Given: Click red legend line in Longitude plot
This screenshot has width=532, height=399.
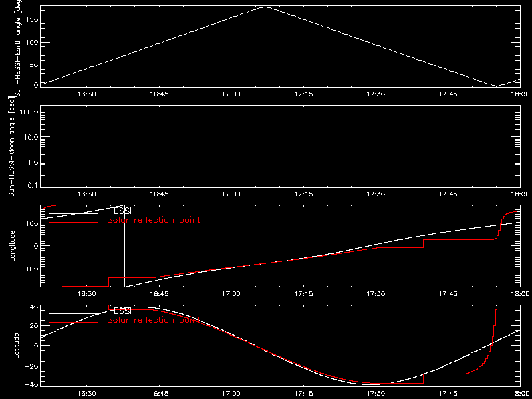Looking at the screenshot, I should 74,223.
